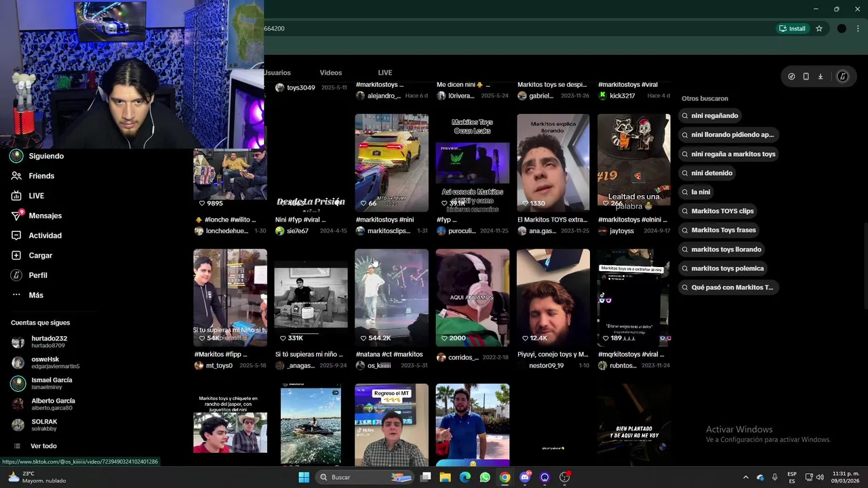
Task: Open the black-and-white video with 331K likes
Action: click(311, 298)
